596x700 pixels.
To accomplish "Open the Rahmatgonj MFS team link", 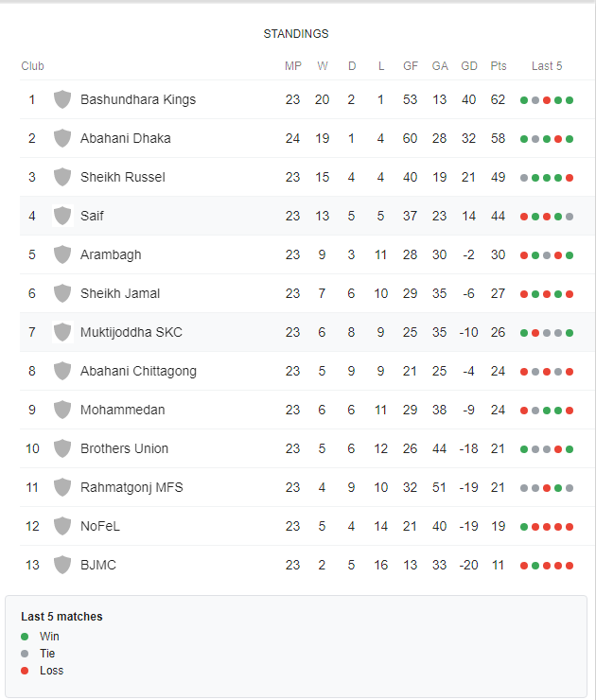I will pos(131,487).
